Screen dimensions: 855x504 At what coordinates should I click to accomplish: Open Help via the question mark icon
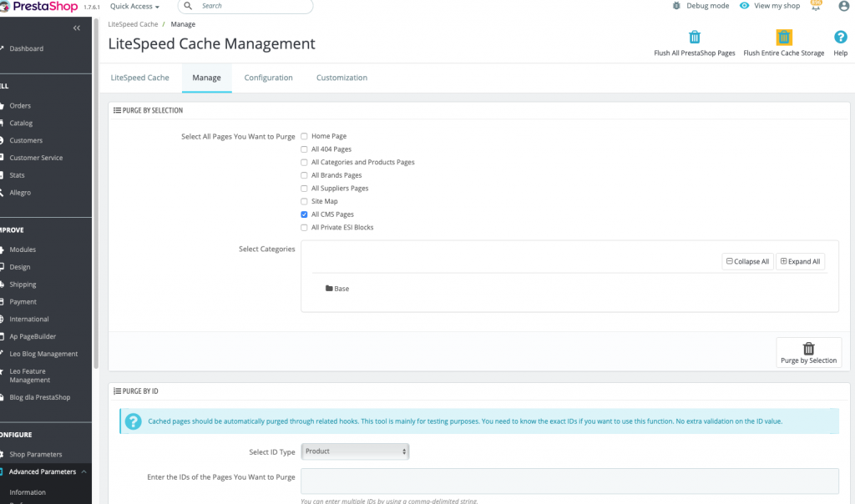840,37
